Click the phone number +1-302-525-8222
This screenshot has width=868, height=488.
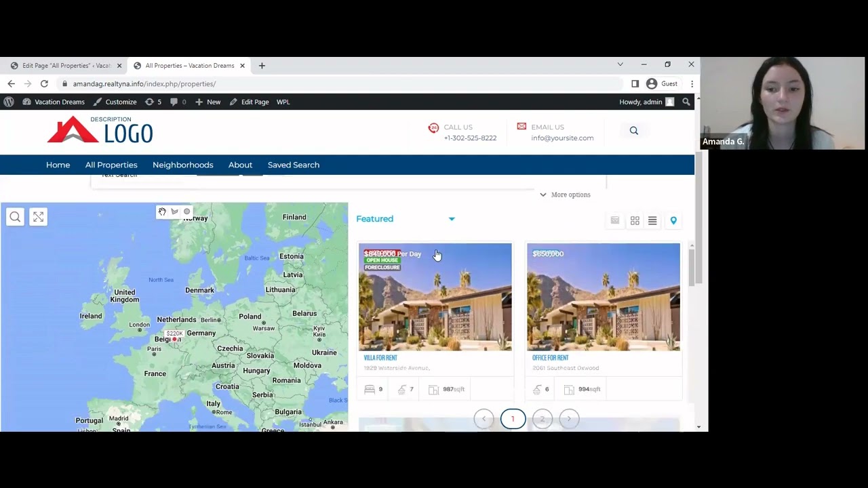tap(470, 138)
